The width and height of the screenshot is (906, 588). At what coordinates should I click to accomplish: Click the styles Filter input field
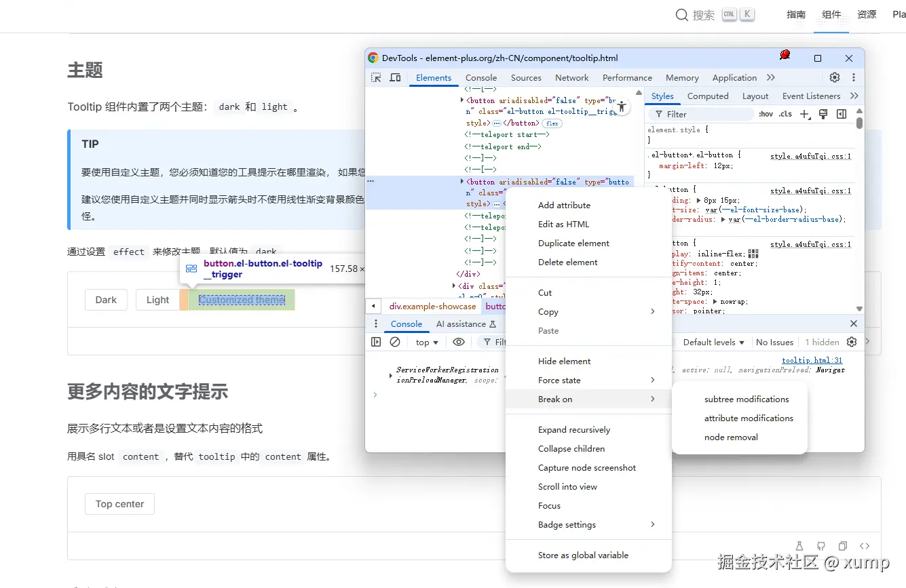(701, 114)
